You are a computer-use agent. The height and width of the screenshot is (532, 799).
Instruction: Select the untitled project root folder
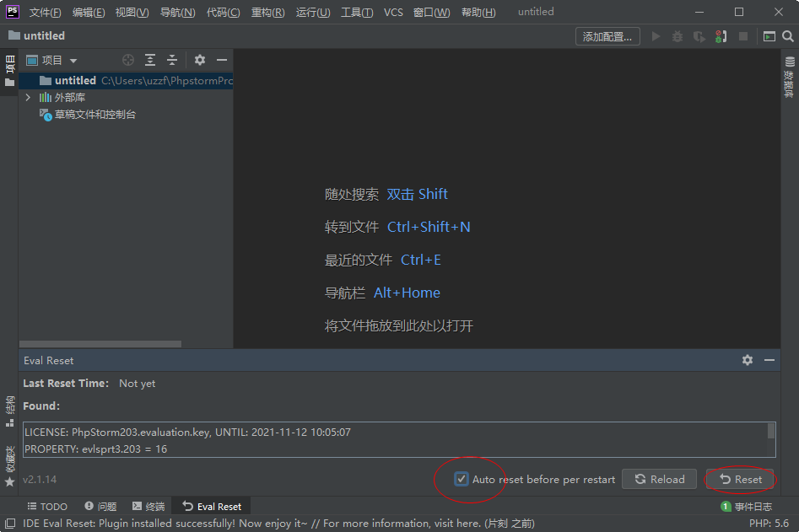[x=127, y=80]
